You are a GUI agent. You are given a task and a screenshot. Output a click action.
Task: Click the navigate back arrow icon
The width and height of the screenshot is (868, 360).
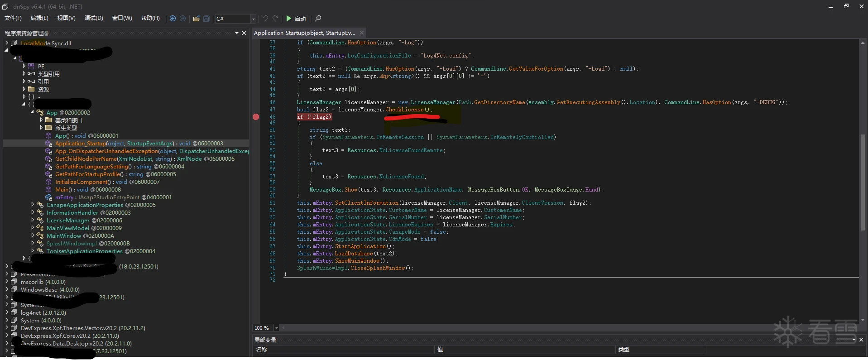pos(173,19)
